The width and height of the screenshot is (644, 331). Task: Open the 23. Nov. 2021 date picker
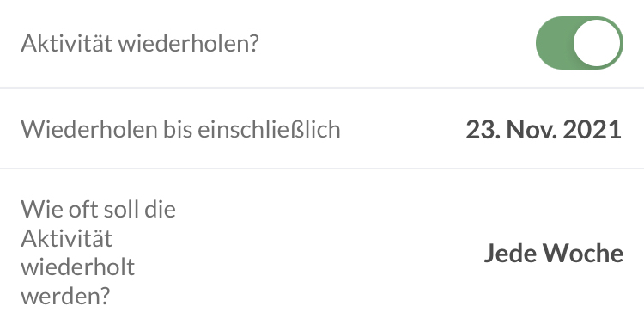point(544,130)
